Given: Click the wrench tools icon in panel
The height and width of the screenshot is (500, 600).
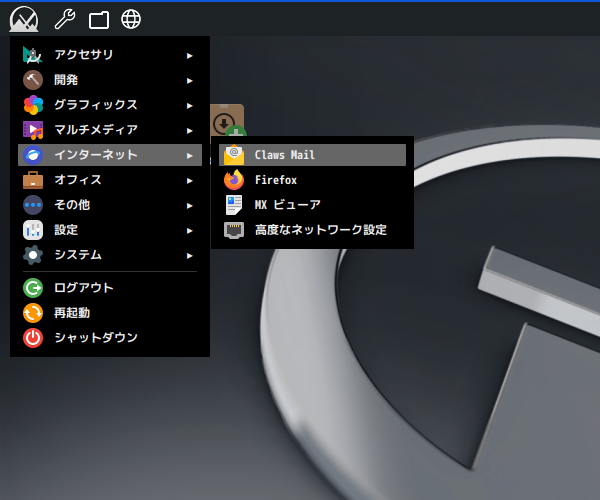Looking at the screenshot, I should pos(65,19).
